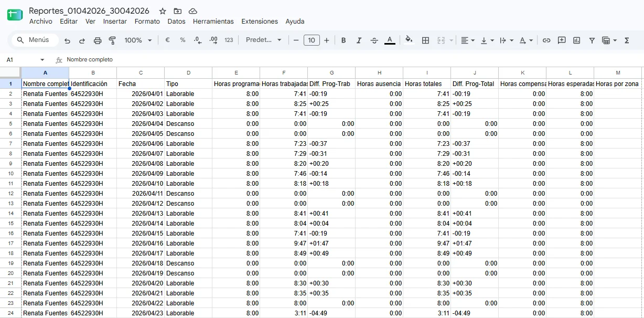Click the Menús search button
Image resolution: width=644 pixels, height=318 pixels.
click(x=34, y=40)
